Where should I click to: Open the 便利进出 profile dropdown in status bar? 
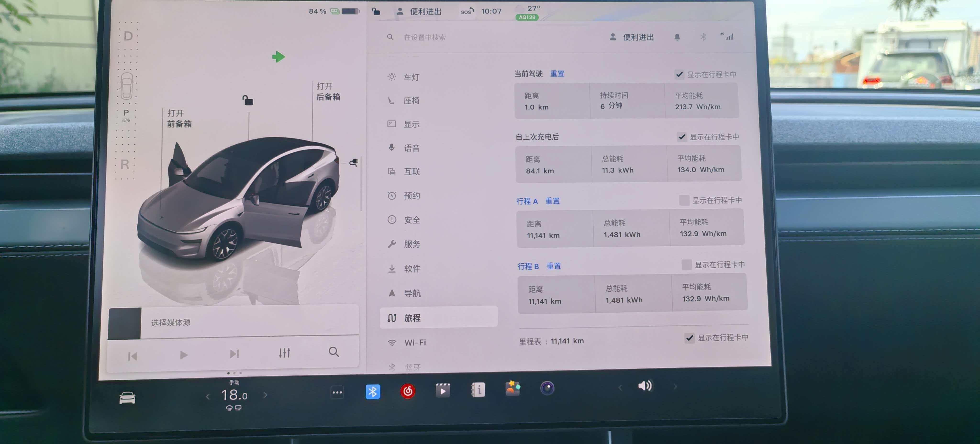[x=419, y=11]
